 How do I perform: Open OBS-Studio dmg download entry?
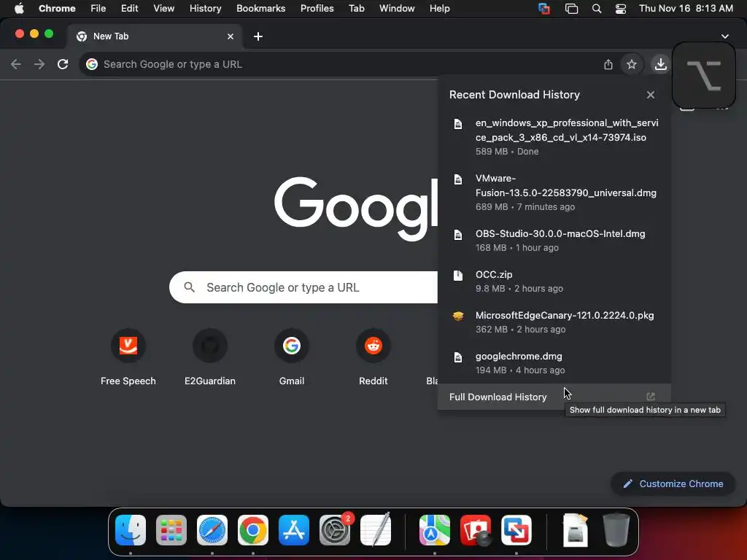pyautogui.click(x=554, y=240)
